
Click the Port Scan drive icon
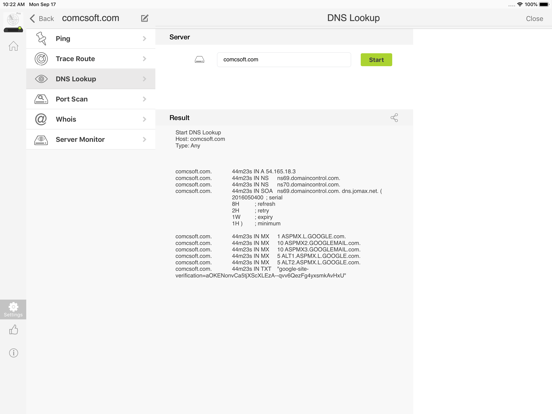41,99
